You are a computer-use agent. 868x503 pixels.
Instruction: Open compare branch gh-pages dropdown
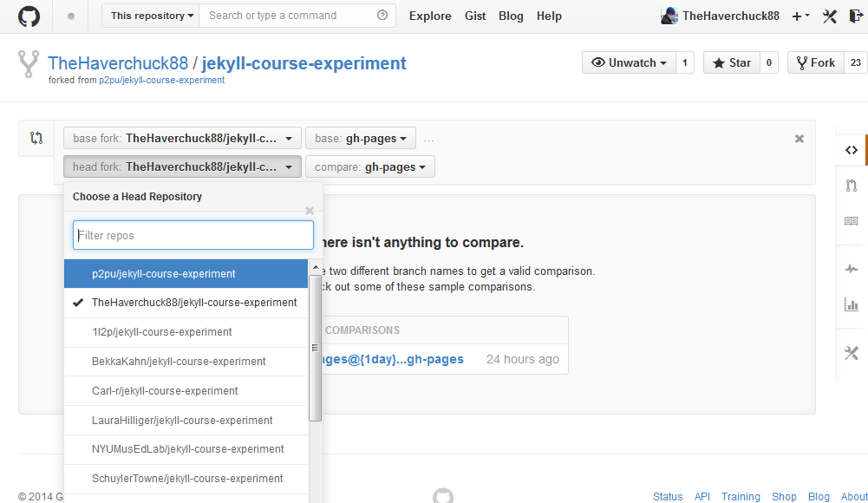click(x=369, y=167)
